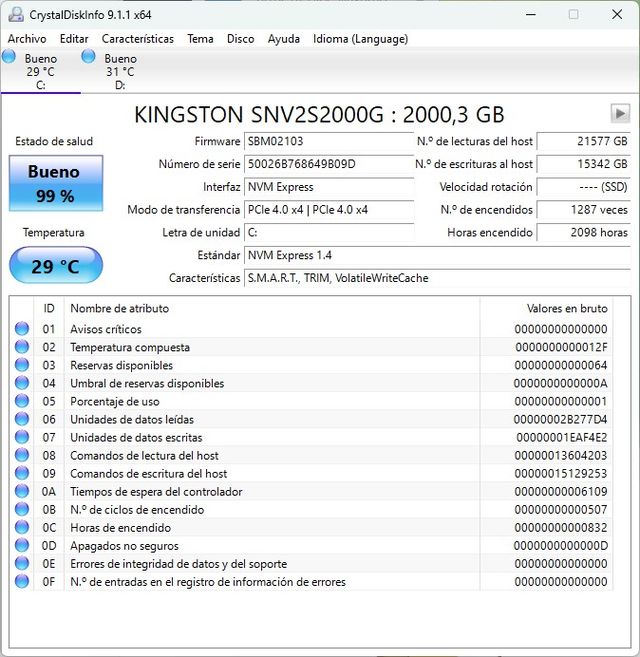The width and height of the screenshot is (640, 657).
Task: Open the Archivo menu
Action: pos(27,39)
